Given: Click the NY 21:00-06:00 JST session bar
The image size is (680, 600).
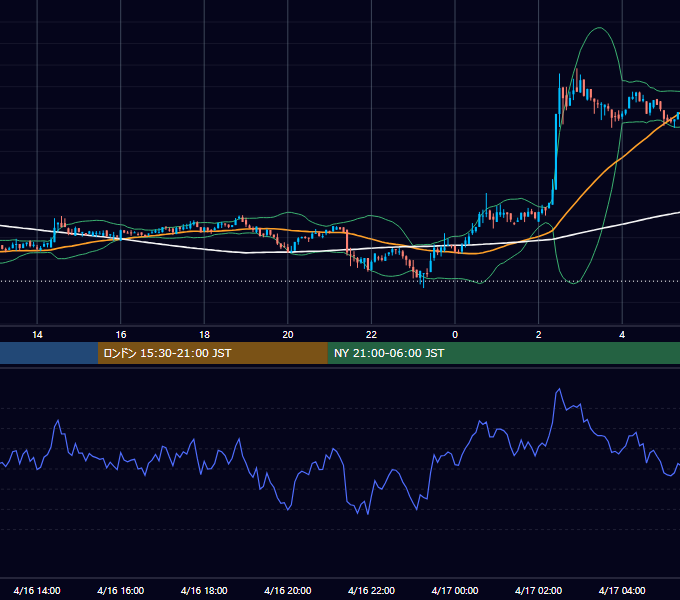Looking at the screenshot, I should click(x=503, y=353).
